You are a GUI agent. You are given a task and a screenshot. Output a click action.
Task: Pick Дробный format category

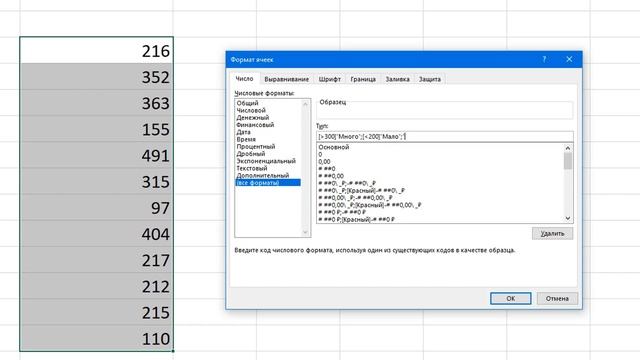[x=268, y=153]
